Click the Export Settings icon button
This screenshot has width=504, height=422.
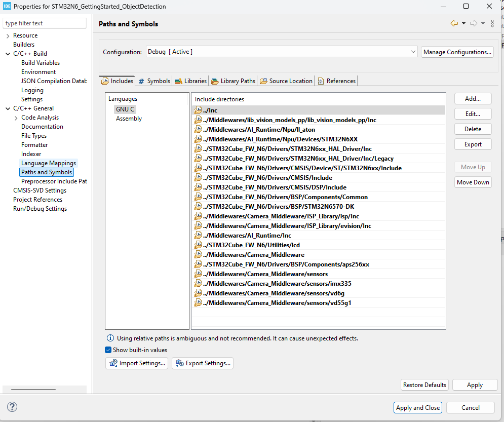179,363
